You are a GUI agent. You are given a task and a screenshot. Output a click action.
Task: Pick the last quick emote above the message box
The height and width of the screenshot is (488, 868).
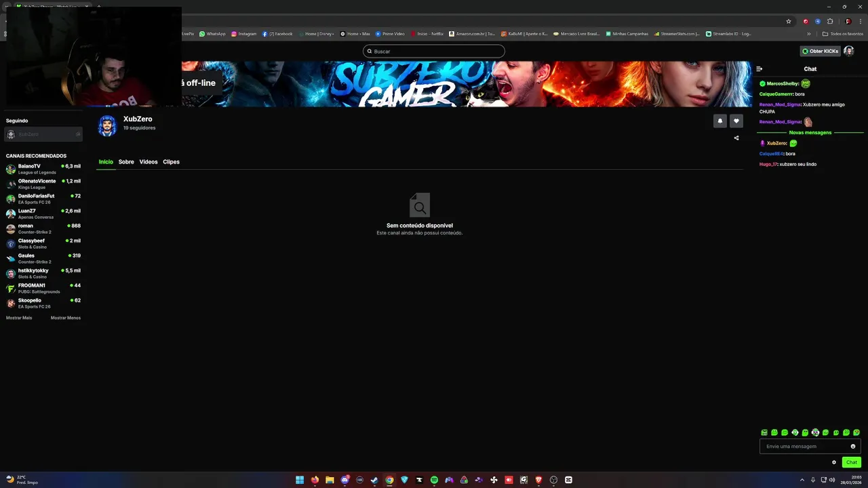pyautogui.click(x=856, y=432)
